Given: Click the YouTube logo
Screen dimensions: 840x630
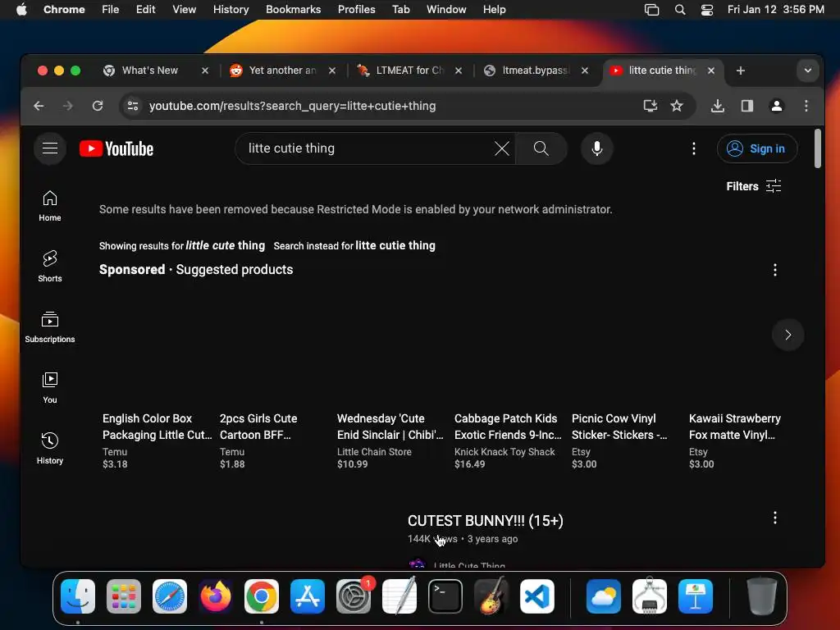Looking at the screenshot, I should point(116,148).
